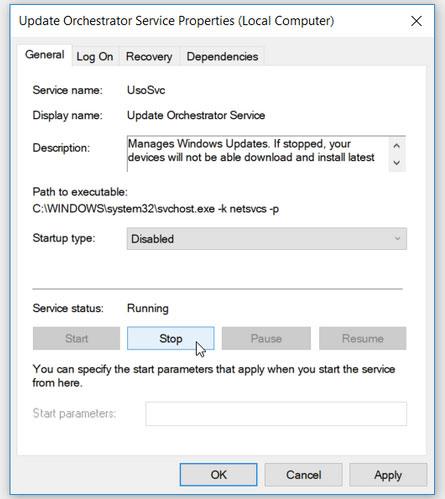Click the path to executable text
Viewport: 445px width, 499px height.
(156, 209)
